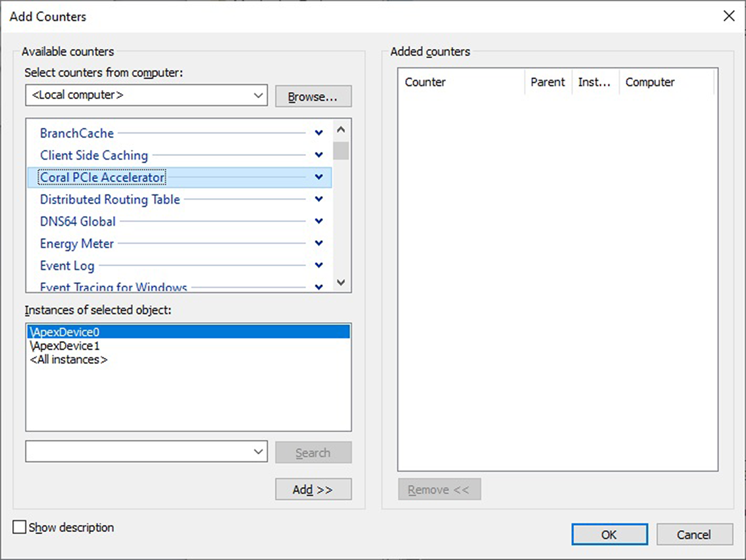This screenshot has height=560, width=746.
Task: Open the Local computer dropdown
Action: [258, 96]
